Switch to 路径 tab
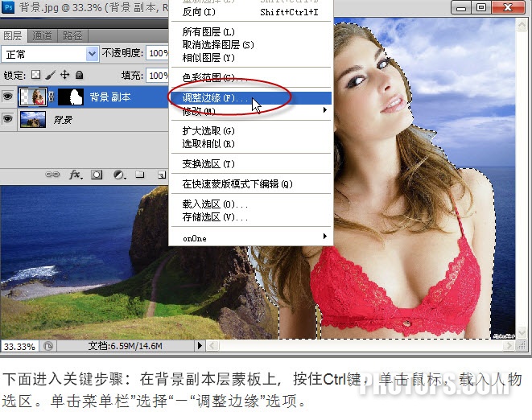 point(72,35)
